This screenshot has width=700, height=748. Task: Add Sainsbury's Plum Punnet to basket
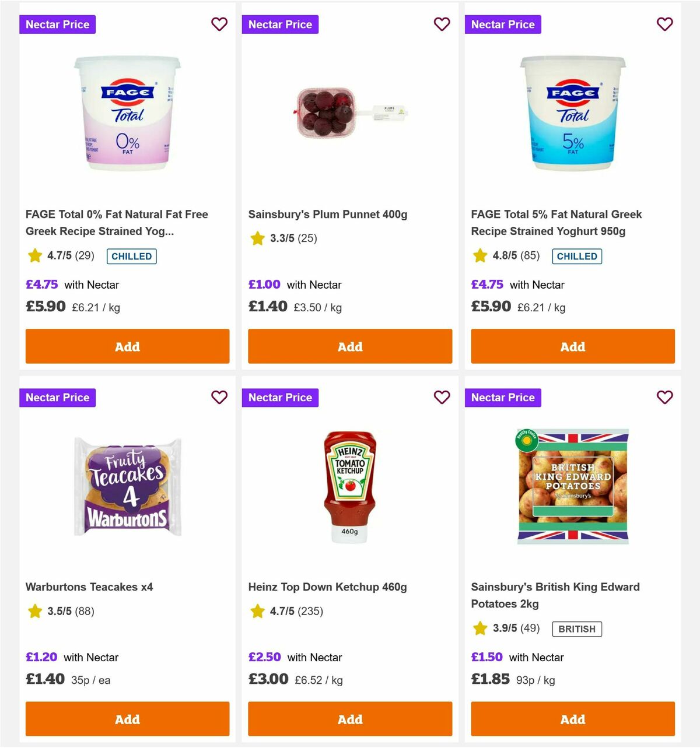pos(350,346)
